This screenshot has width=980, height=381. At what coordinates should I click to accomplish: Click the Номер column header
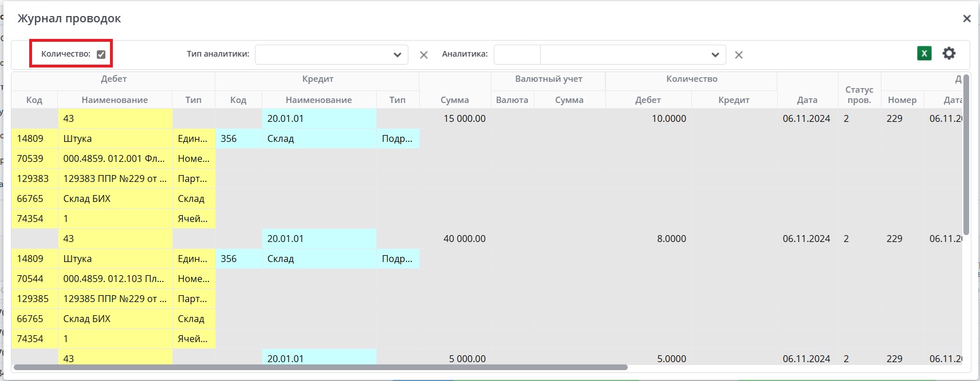point(902,100)
